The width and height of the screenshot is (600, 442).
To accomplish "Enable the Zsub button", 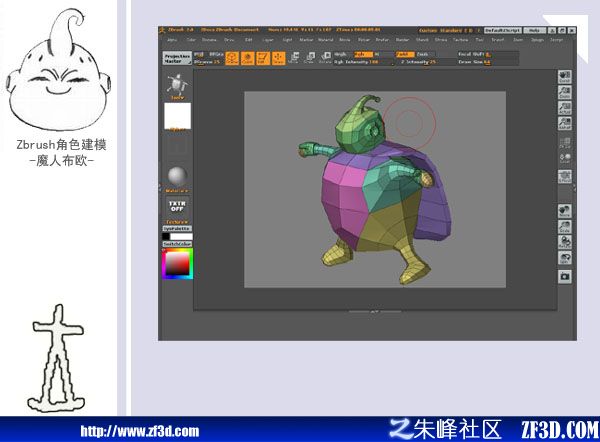I will [425, 54].
